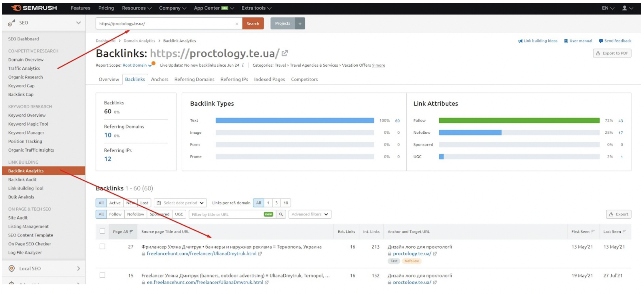Click the Live Update info icon

pos(243,65)
